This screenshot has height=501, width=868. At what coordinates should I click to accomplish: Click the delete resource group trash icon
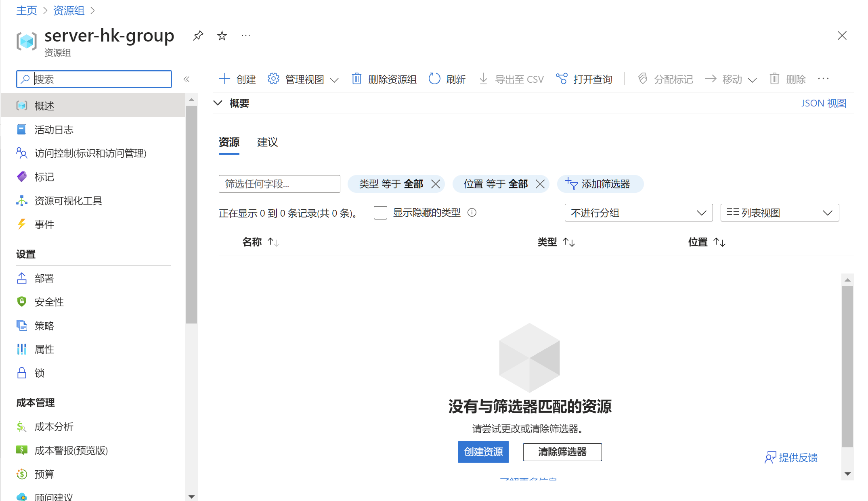[356, 79]
